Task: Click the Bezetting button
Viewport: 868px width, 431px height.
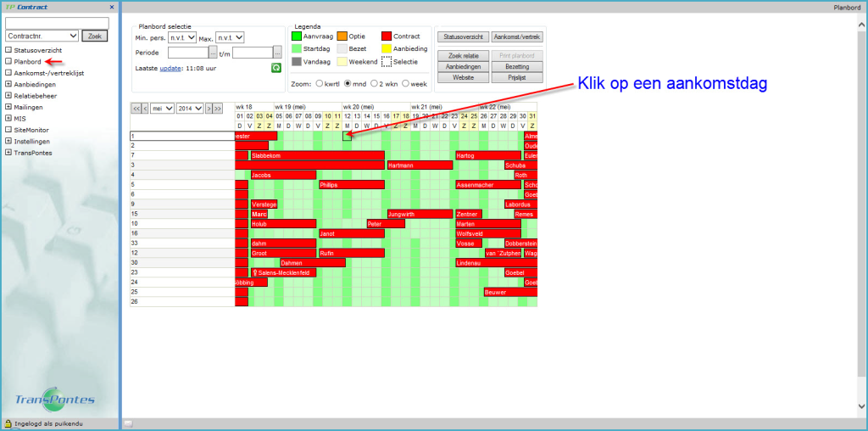Action: (x=516, y=66)
